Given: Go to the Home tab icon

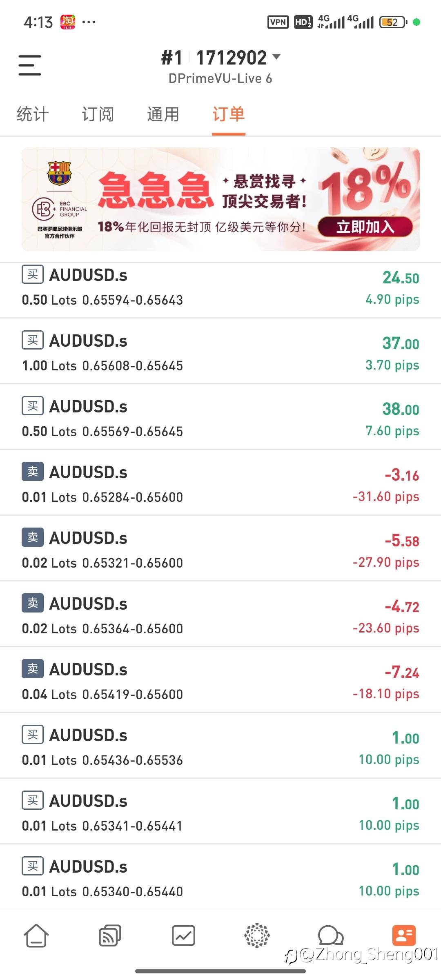Looking at the screenshot, I should coord(36,935).
